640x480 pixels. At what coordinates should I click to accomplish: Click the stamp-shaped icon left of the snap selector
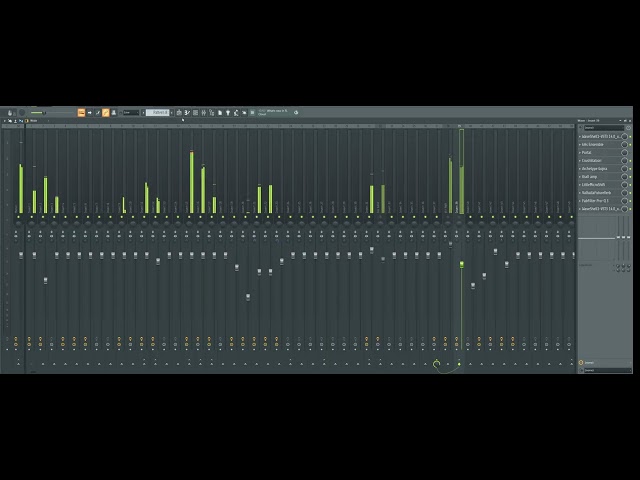(x=114, y=113)
